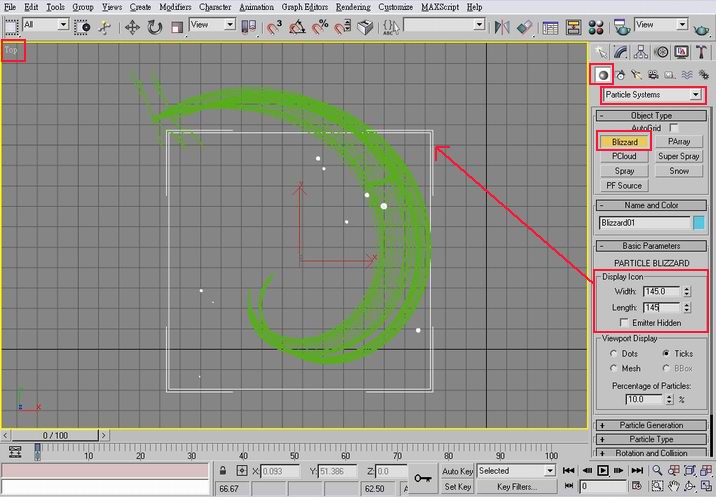
Task: Toggle the 3D Snaps magnet icon
Action: click(x=274, y=27)
